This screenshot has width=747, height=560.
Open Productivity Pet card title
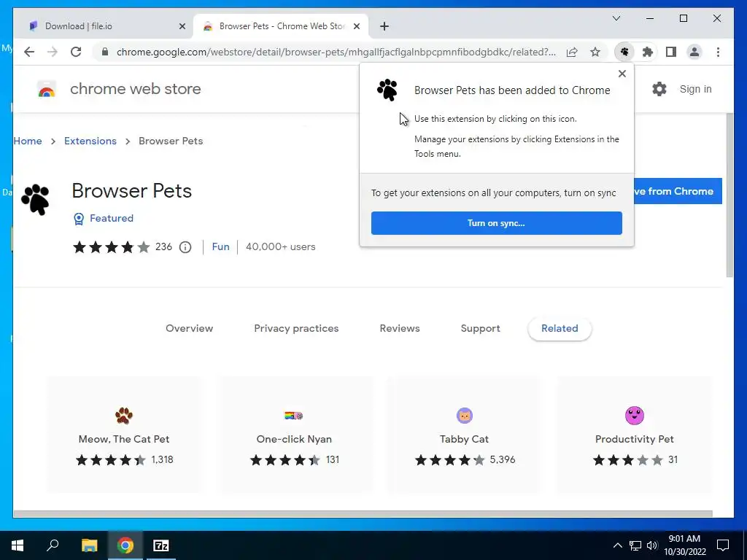(635, 440)
